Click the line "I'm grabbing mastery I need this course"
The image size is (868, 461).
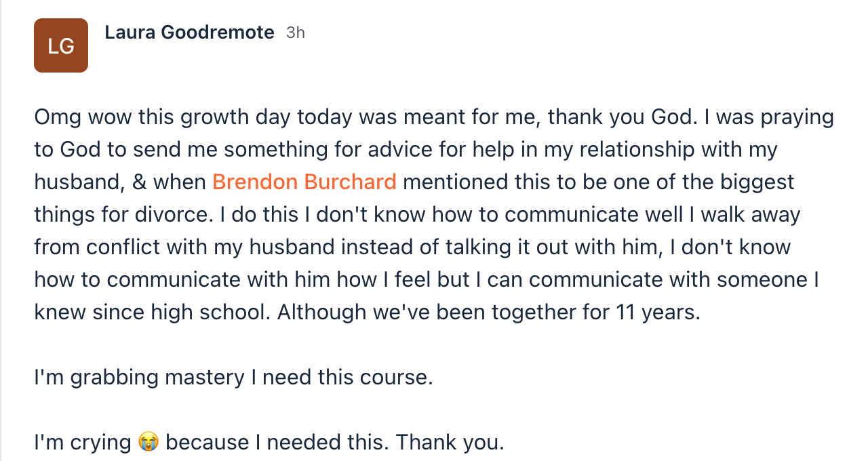[x=233, y=378]
